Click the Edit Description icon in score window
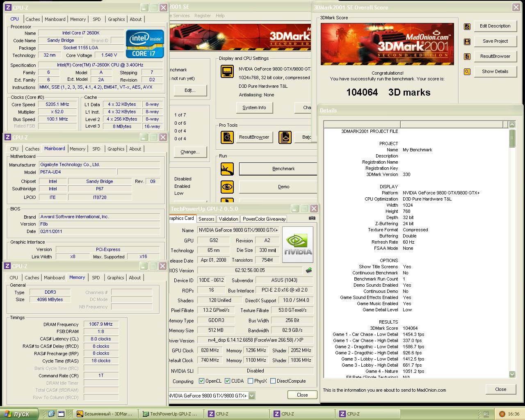The image size is (525, 420). (467, 26)
